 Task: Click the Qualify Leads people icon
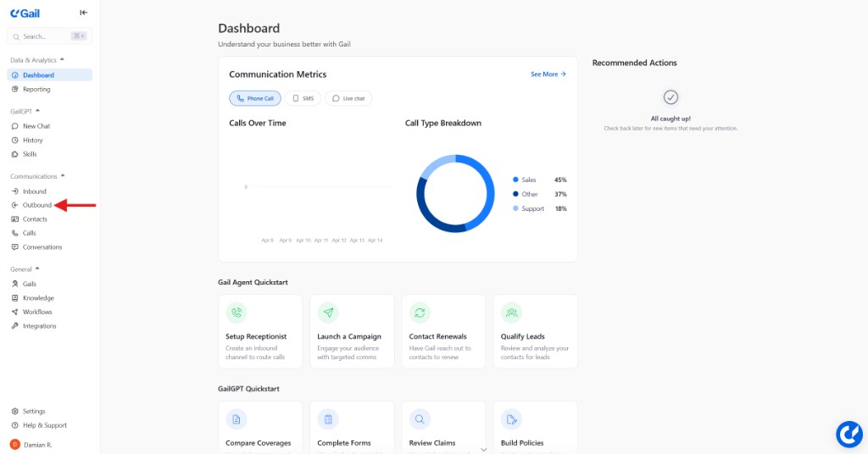tap(511, 313)
